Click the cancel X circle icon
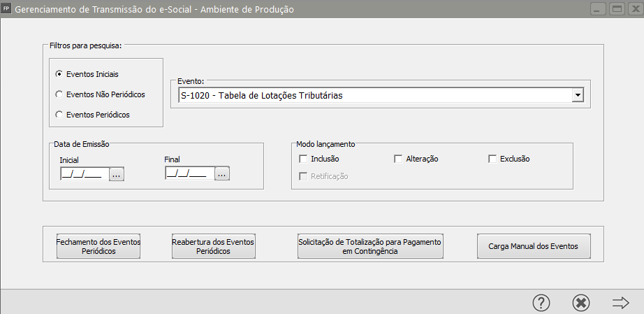Viewport: 644px width, 314px height. [581, 302]
